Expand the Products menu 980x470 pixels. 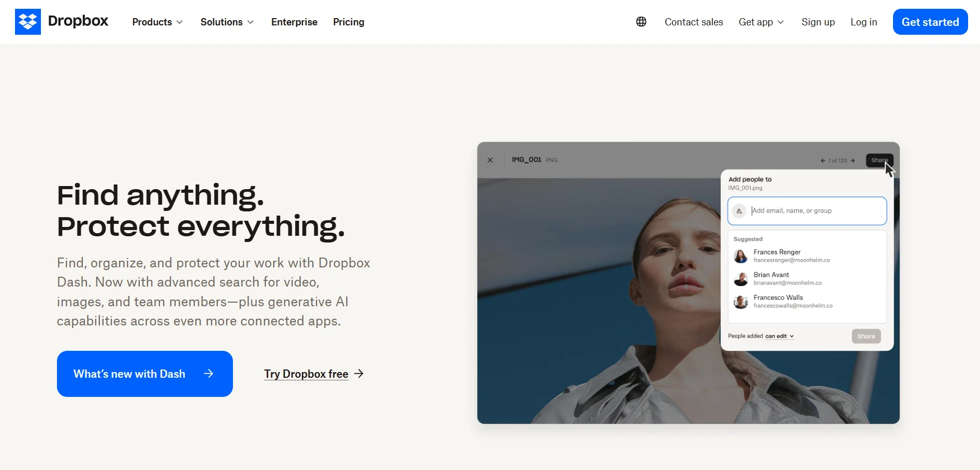coord(157,22)
